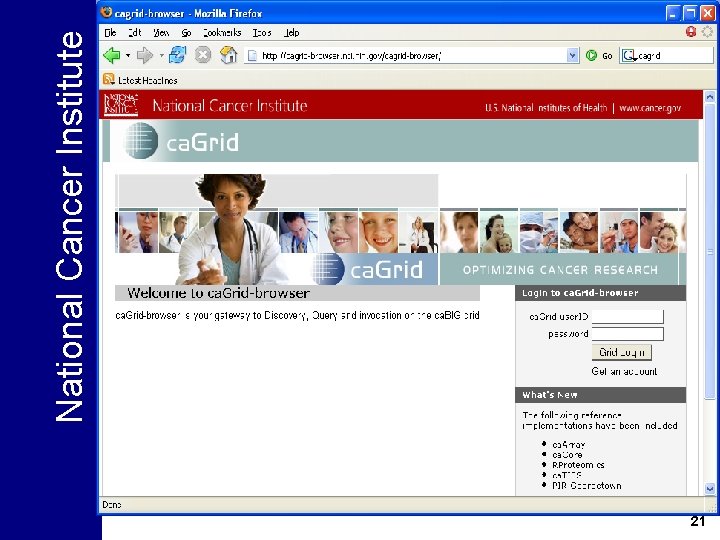Click the vertical scrollbar thumb

(709, 252)
